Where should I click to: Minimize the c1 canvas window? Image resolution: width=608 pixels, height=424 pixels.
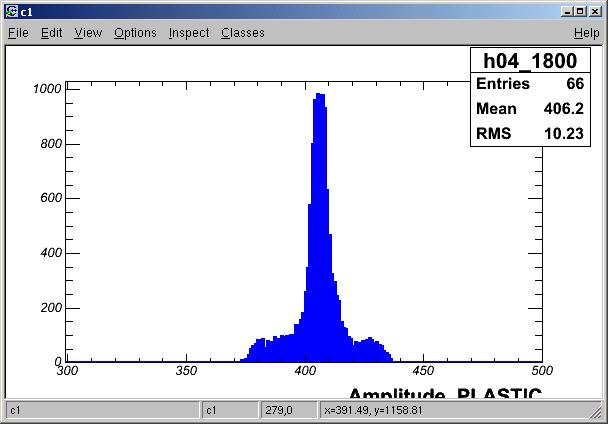point(567,12)
